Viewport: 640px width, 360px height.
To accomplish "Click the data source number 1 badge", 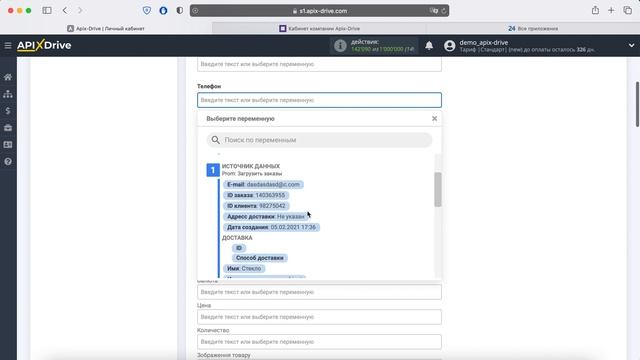I will coord(213,170).
